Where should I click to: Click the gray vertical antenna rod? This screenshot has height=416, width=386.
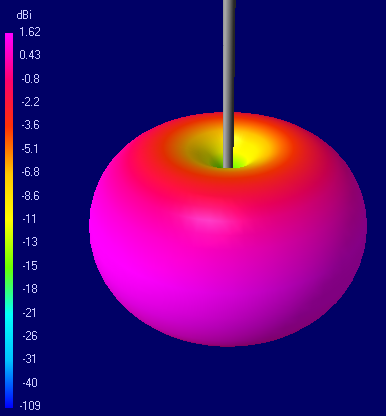(x=229, y=83)
